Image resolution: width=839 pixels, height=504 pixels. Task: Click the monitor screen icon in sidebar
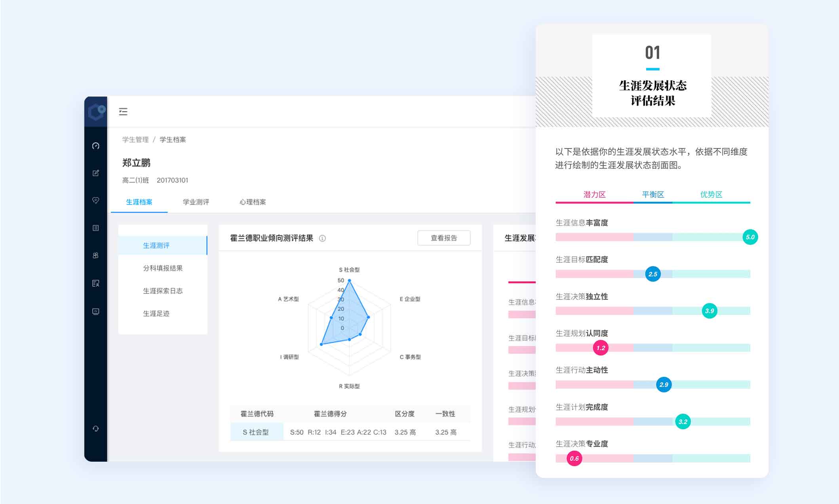click(96, 311)
